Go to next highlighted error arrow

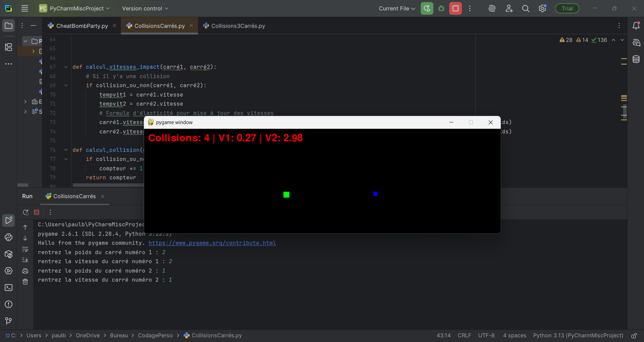pos(622,40)
